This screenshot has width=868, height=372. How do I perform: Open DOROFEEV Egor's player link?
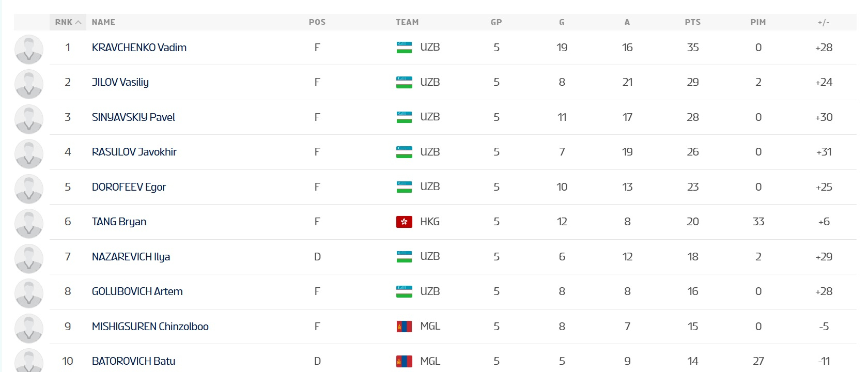(129, 187)
